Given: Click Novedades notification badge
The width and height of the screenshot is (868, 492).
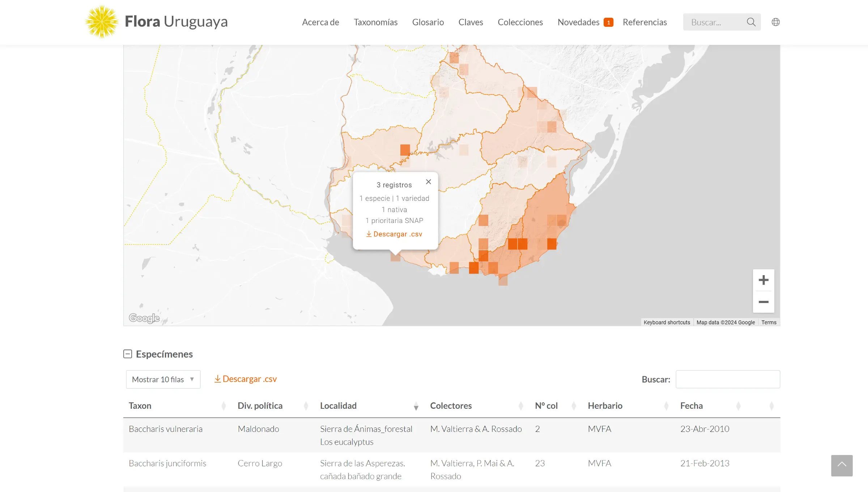Looking at the screenshot, I should (x=608, y=22).
